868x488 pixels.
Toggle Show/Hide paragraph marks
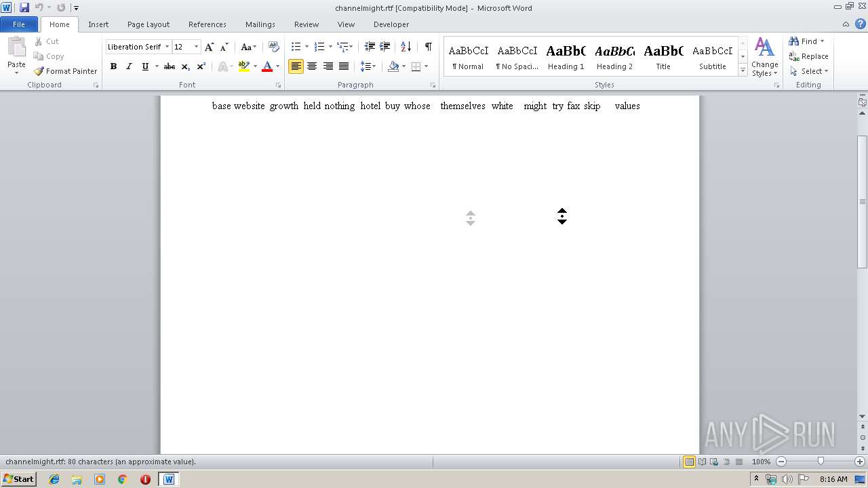[428, 47]
